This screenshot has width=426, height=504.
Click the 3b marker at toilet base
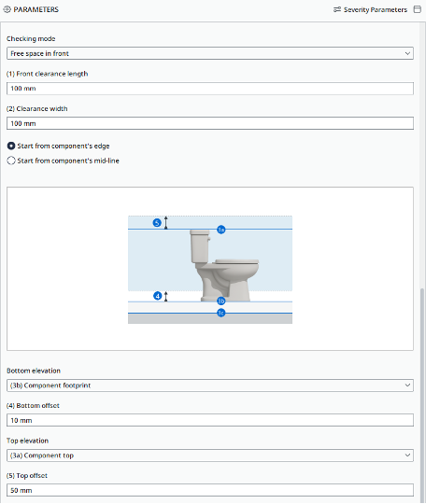coord(221,301)
